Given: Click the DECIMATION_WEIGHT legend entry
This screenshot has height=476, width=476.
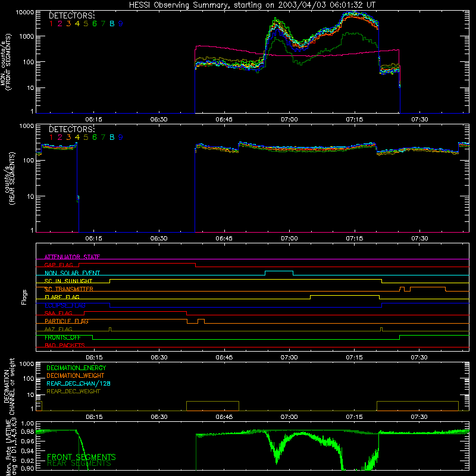Looking at the screenshot, I should click(x=76, y=375).
